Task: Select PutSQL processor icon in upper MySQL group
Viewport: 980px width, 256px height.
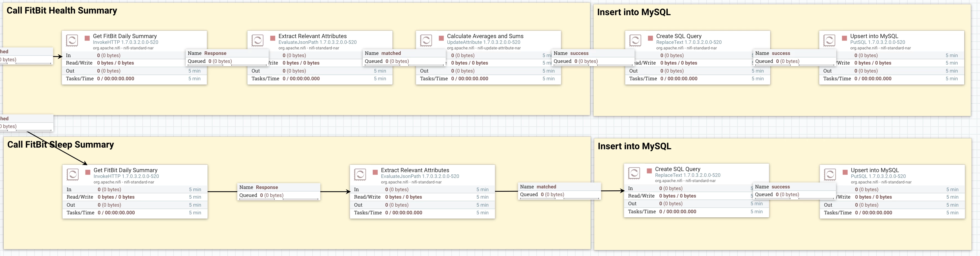Action: tap(829, 40)
